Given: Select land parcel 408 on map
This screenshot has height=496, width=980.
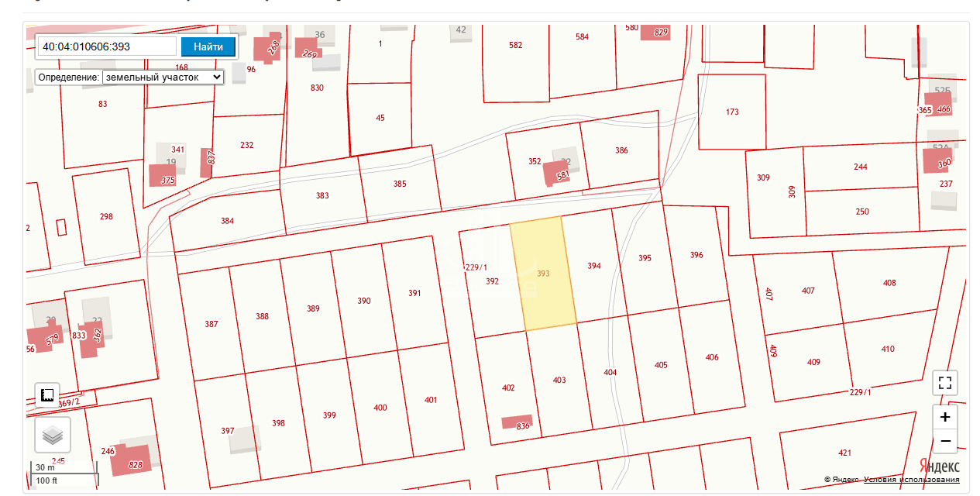Looking at the screenshot, I should click(889, 283).
